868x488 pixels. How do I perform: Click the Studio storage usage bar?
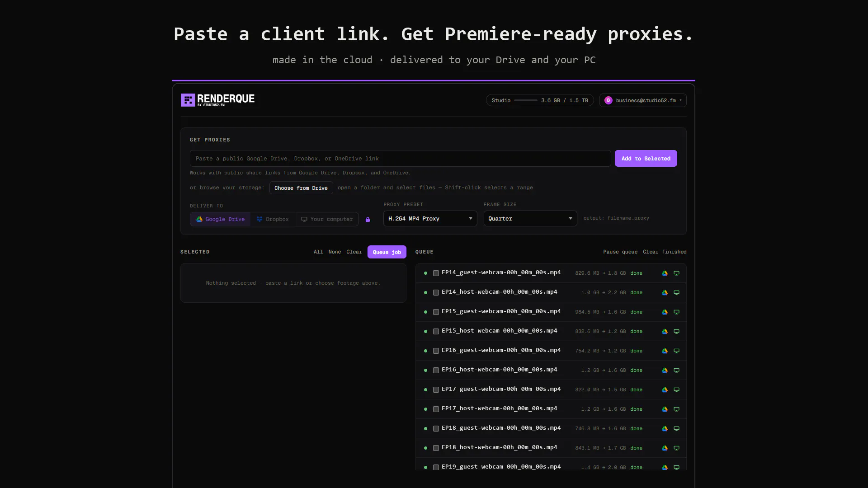[x=526, y=100]
